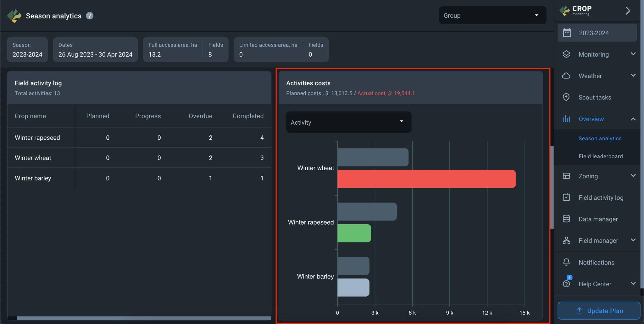
Task: Click the Data manager database icon
Action: coord(566,219)
